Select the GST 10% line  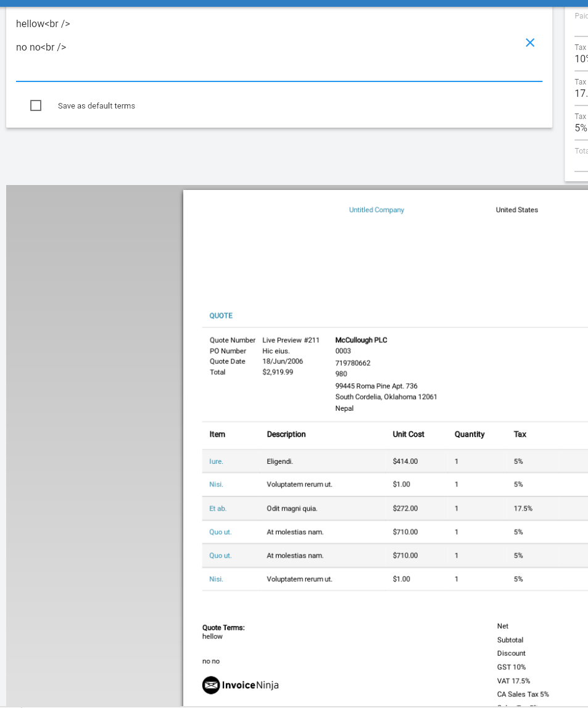point(511,667)
